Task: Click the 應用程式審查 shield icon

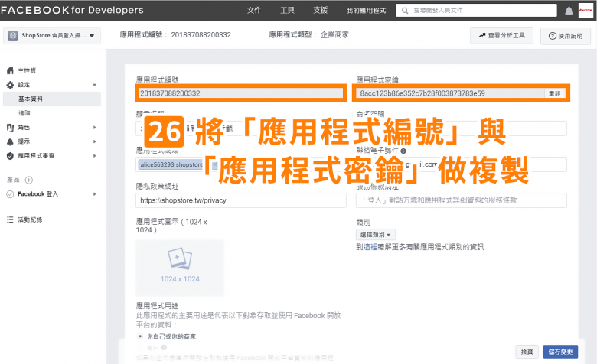Action: [x=10, y=155]
